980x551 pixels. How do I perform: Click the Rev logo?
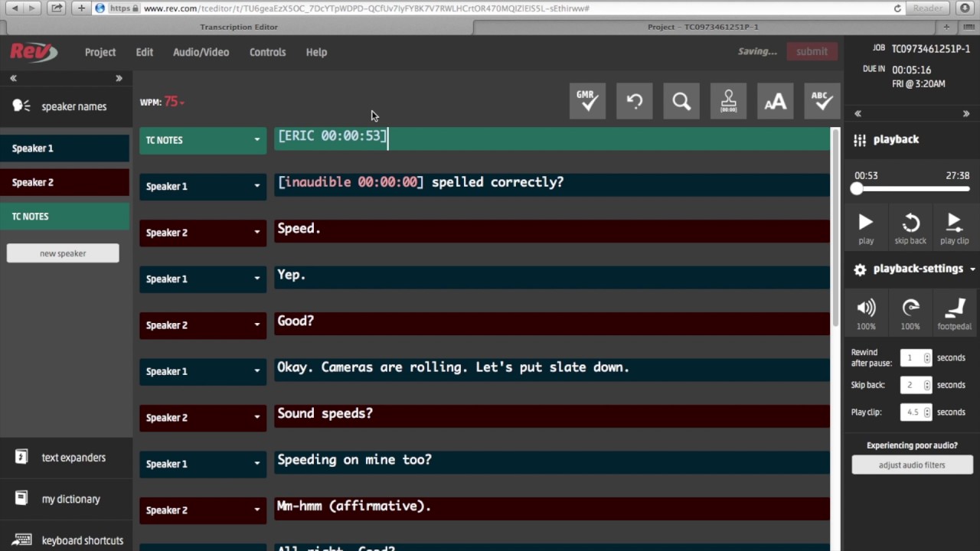[x=34, y=52]
